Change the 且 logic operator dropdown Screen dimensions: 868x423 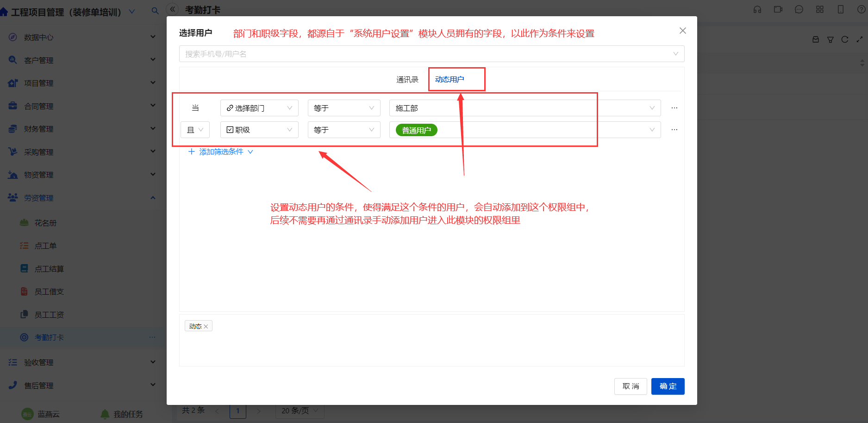pos(195,130)
